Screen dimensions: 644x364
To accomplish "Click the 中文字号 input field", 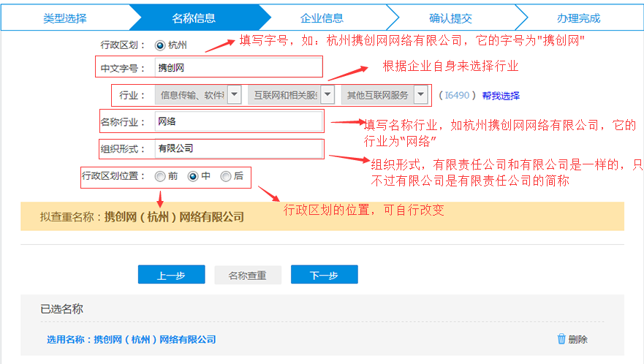I will [x=238, y=68].
